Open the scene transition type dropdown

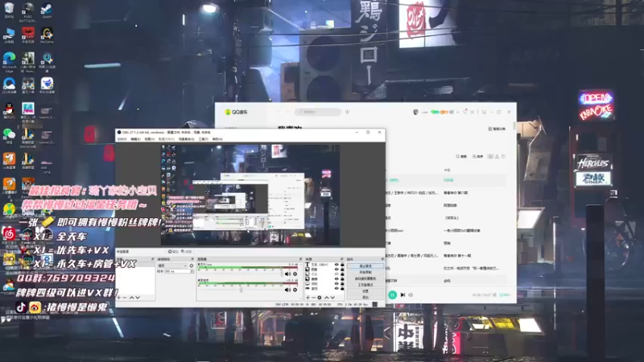coord(172,266)
